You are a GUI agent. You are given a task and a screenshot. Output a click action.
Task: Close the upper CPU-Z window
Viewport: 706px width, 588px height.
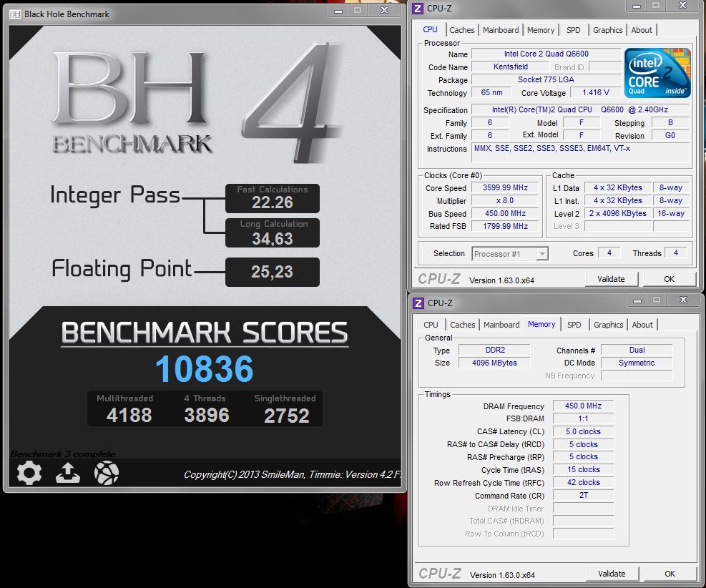tap(682, 6)
